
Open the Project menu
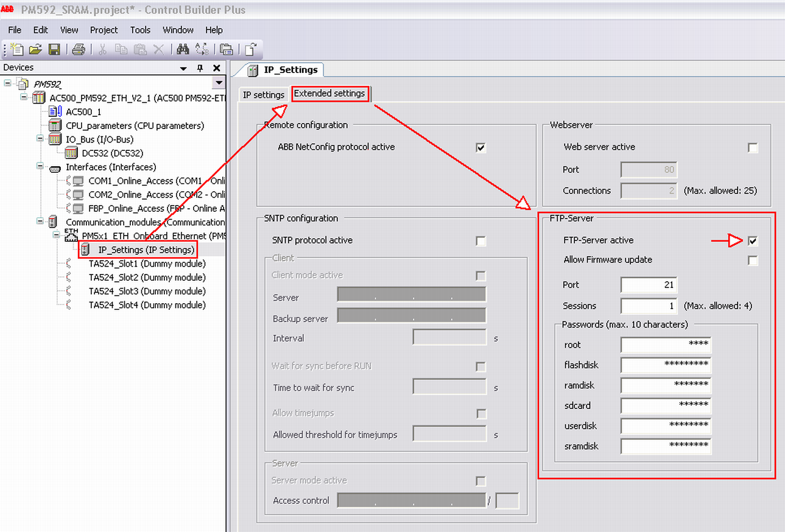(x=104, y=30)
